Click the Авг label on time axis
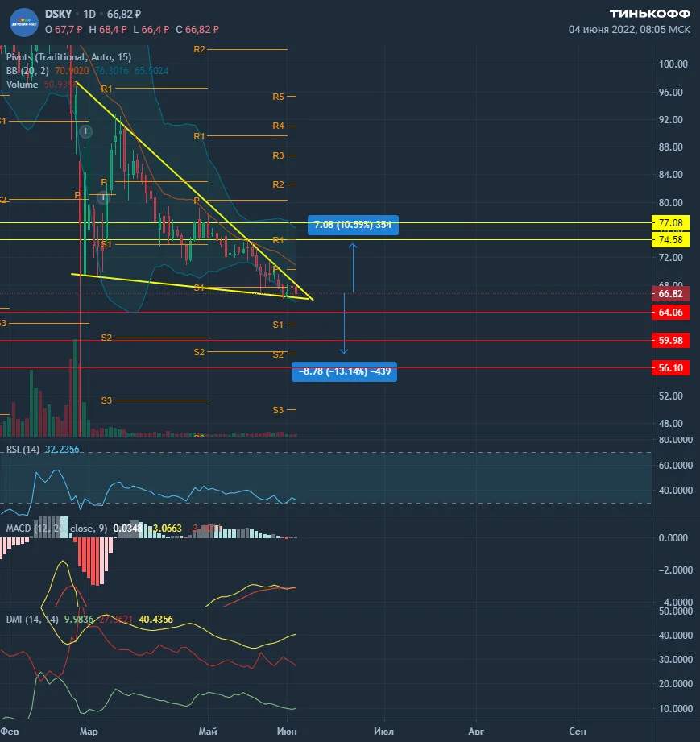Image resolution: width=700 pixels, height=742 pixels. tap(476, 731)
